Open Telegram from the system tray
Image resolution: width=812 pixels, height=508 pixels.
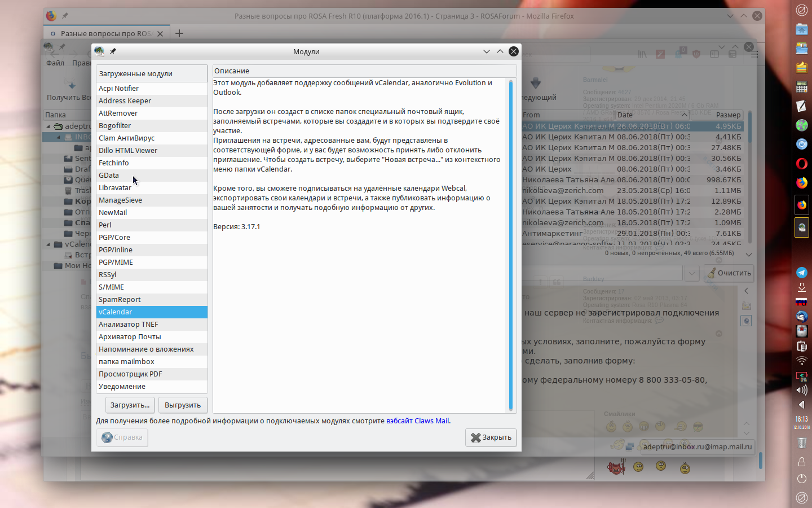(x=801, y=273)
